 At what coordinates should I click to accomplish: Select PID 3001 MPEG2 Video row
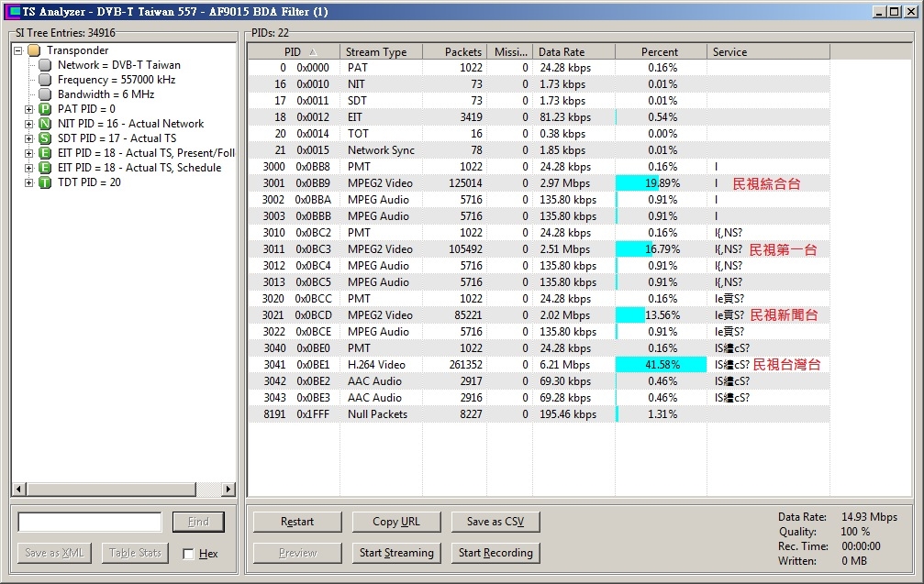(x=539, y=183)
